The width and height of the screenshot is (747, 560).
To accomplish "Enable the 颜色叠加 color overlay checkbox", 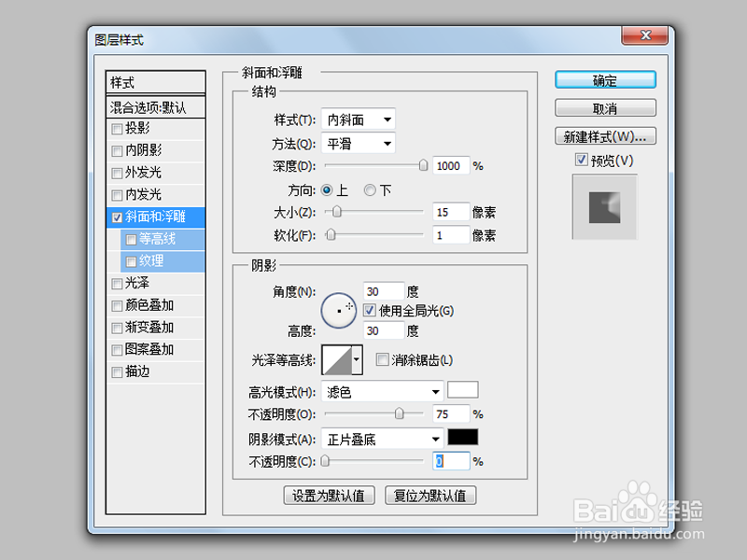I will [117, 306].
